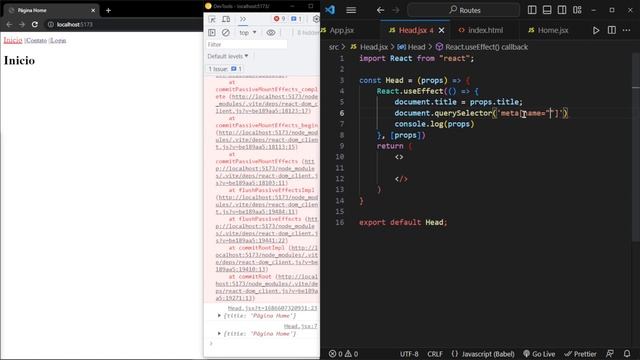Open the Routes command search box

464,10
